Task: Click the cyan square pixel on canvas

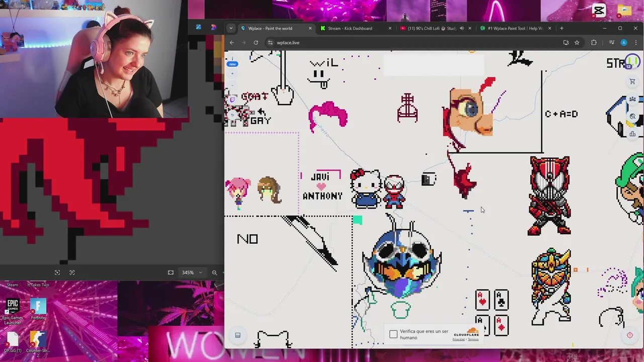Action: [357, 220]
